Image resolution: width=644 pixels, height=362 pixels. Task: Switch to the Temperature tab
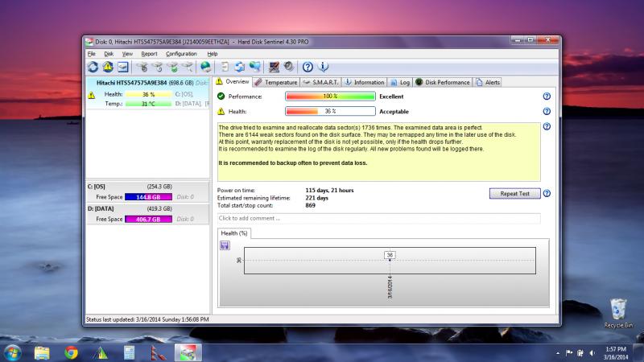(x=276, y=82)
